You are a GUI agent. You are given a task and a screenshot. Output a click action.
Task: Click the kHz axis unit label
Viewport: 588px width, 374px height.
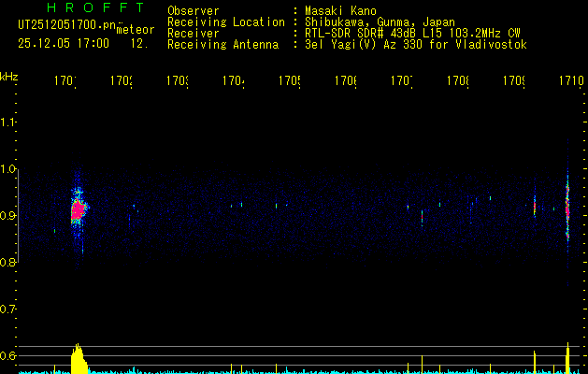[9, 75]
